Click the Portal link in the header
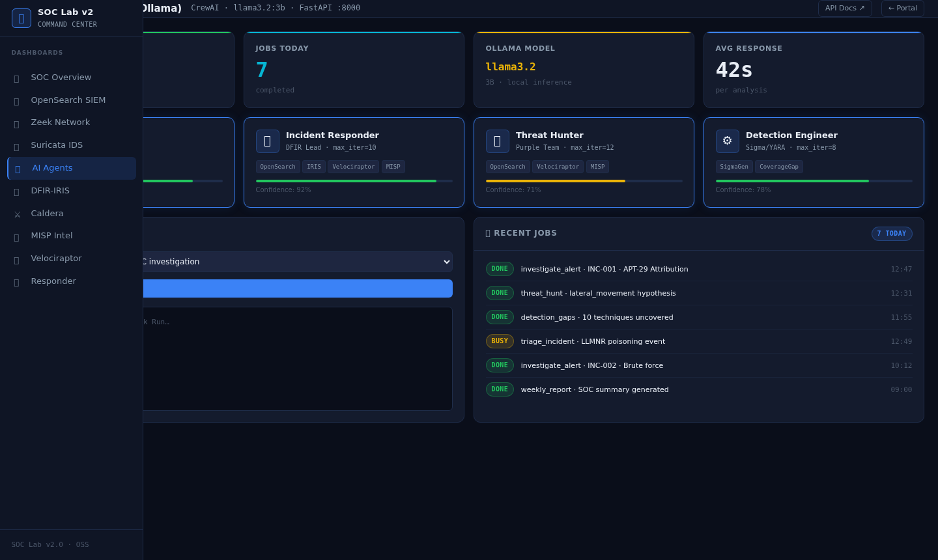The height and width of the screenshot is (560, 938). (902, 8)
